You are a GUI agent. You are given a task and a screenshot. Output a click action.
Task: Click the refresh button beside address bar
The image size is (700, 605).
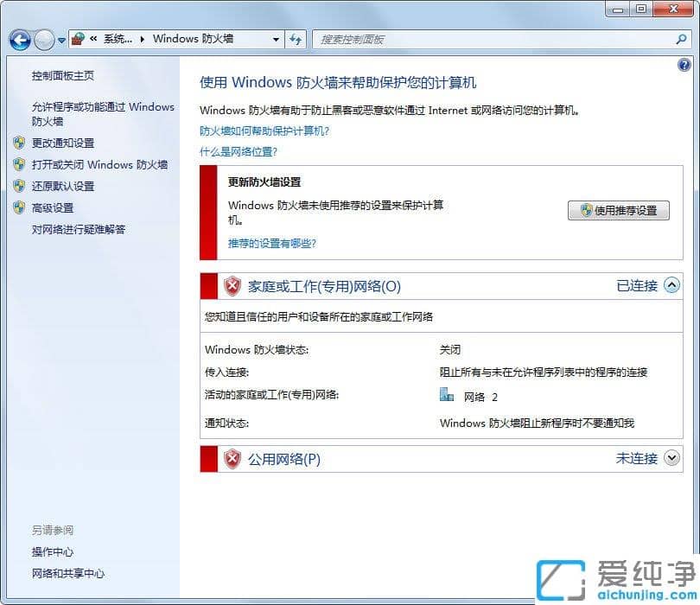point(296,39)
